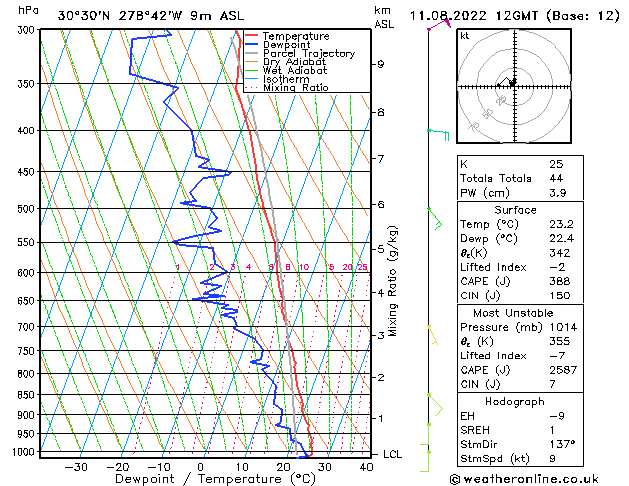629x486 pixels.
Task: Click the 700 hPa pressure axis label
Action: point(28,327)
